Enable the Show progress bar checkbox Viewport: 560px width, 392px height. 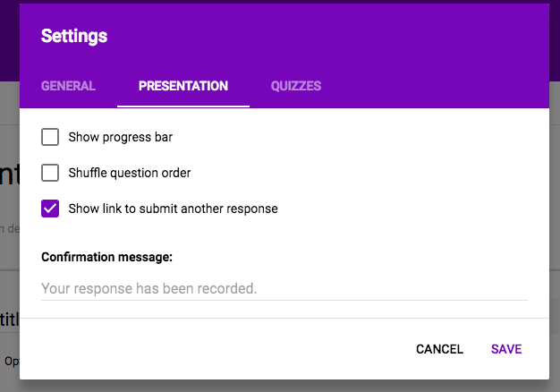[x=51, y=137]
